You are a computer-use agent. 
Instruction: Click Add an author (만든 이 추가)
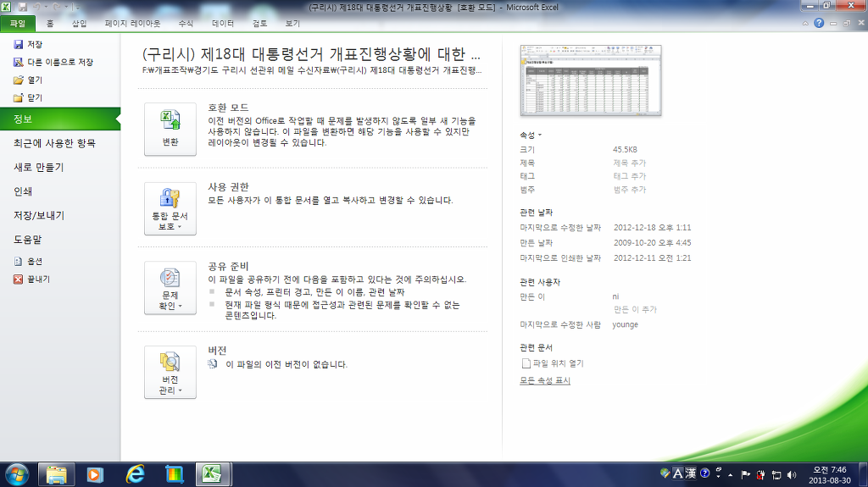pos(635,309)
